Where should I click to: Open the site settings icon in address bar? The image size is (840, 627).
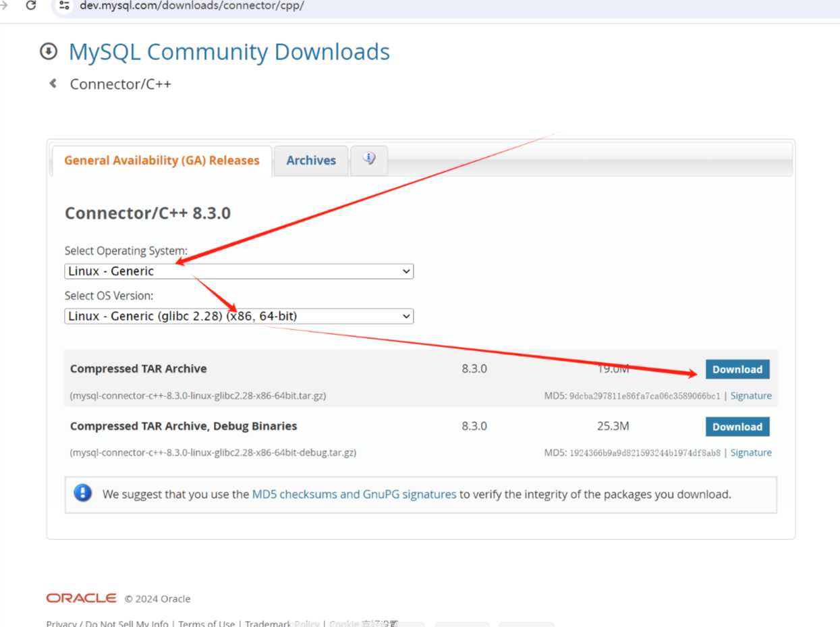(64, 5)
